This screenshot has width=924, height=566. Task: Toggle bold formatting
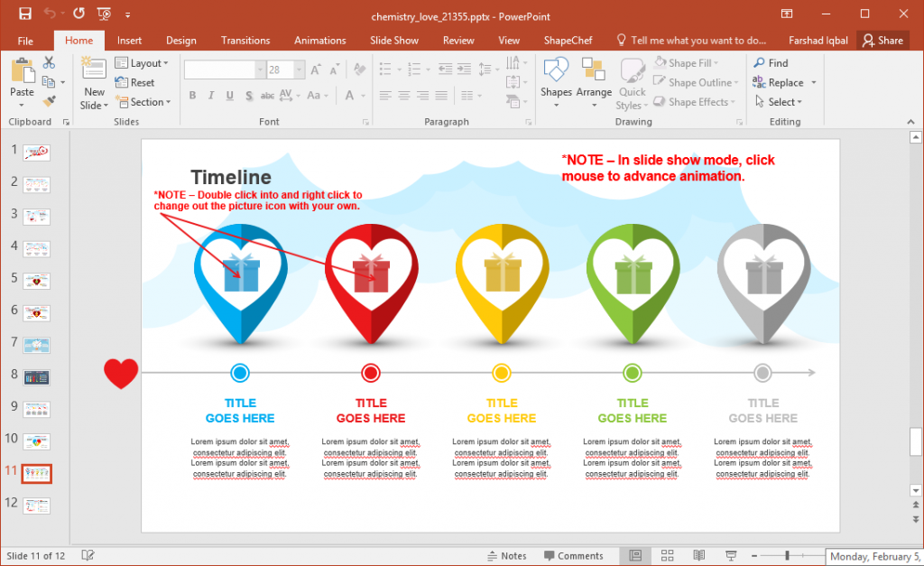[x=191, y=95]
